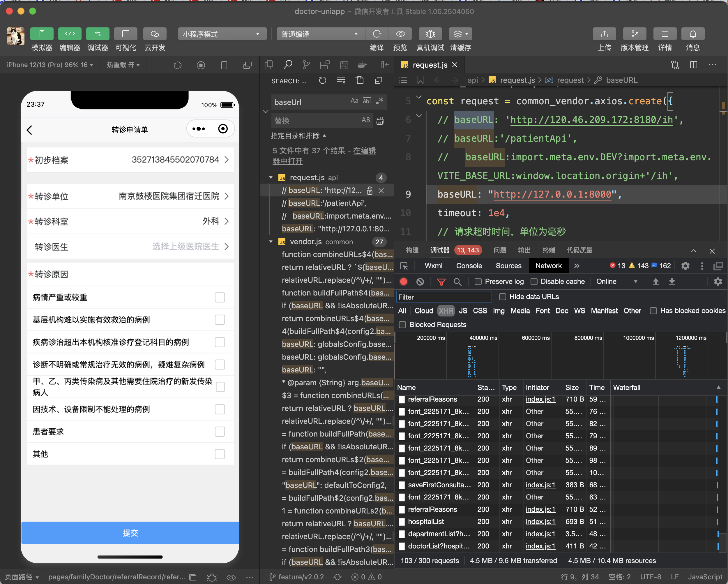Viewport: 728px width, 584px height.
Task: Check 病情严重或较重 reason checkbox
Action: pos(220,298)
